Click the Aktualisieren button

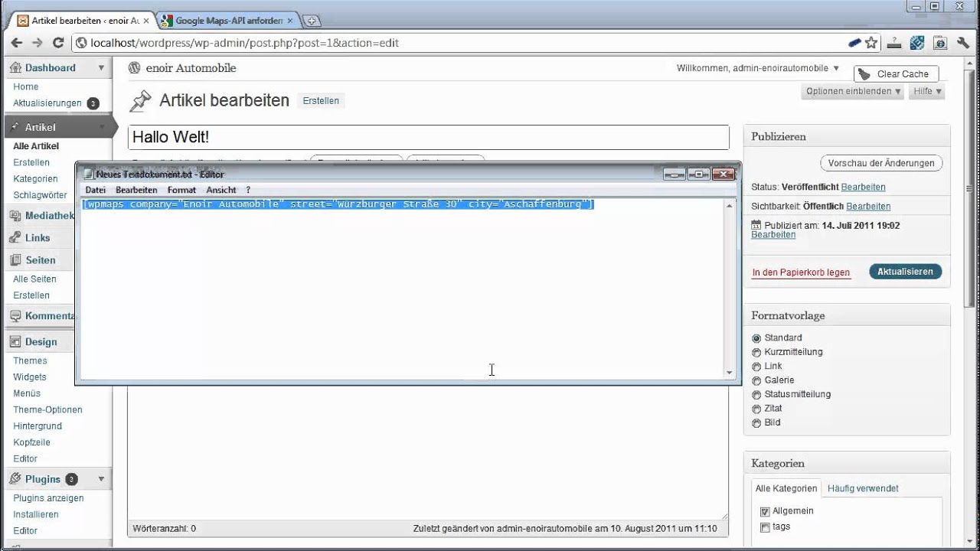click(x=905, y=272)
